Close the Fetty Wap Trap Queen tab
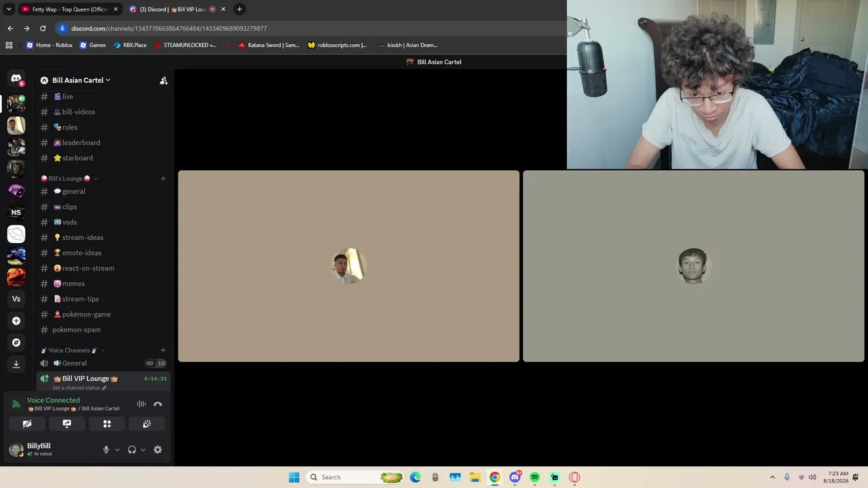868x488 pixels. click(116, 9)
